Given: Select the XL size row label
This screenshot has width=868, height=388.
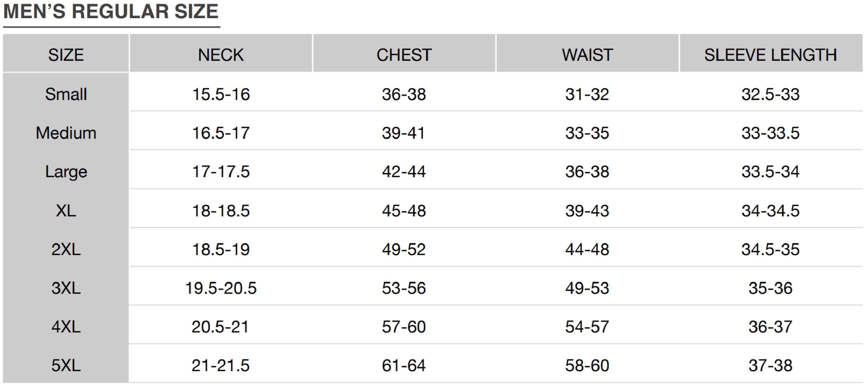Looking at the screenshot, I should [66, 211].
